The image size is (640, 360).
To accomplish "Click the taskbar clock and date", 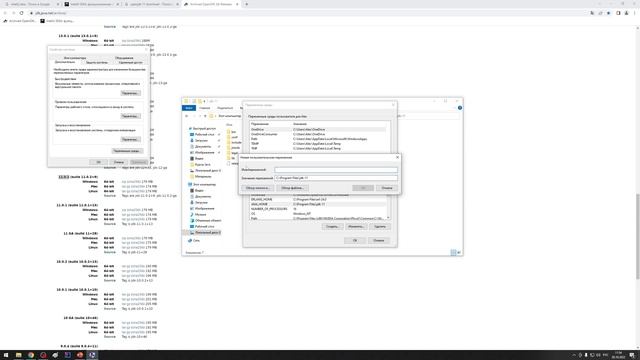I will (619, 355).
